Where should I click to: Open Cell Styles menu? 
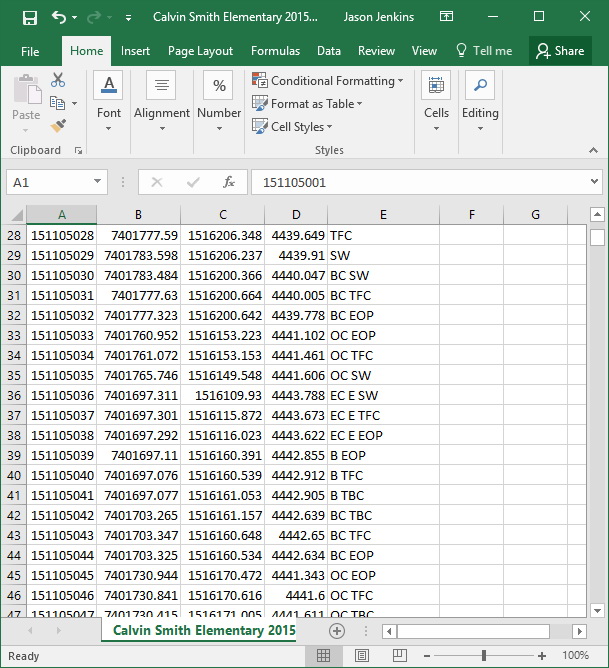pos(292,127)
